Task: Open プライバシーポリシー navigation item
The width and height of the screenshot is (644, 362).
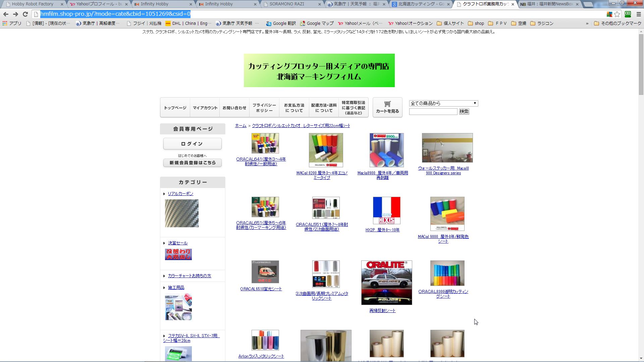Action: 264,108
